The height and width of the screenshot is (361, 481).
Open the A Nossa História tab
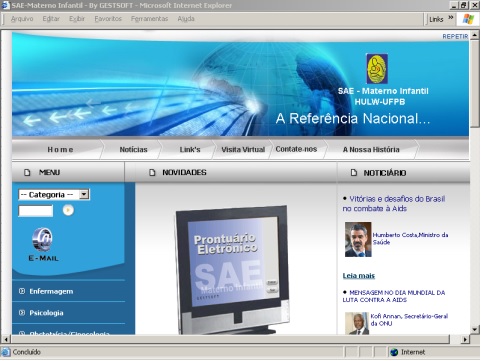[371, 149]
